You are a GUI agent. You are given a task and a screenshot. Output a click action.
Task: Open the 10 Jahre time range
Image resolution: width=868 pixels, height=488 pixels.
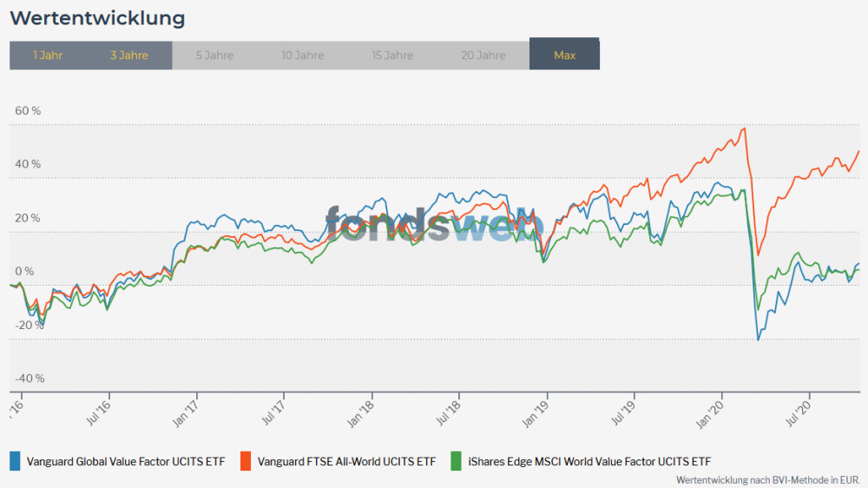pos(303,55)
